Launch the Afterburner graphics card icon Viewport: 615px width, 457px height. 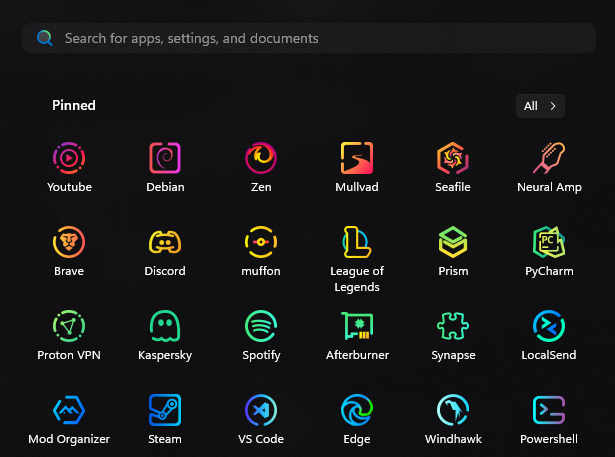pyautogui.click(x=357, y=326)
